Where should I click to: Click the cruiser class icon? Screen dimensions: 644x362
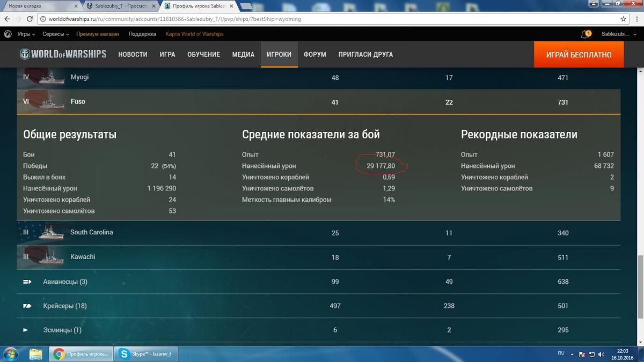pos(27,306)
